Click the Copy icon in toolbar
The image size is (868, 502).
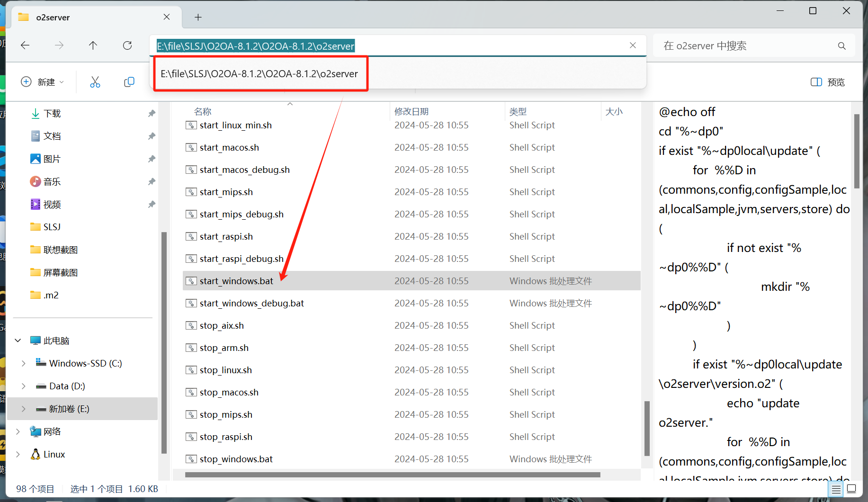pyautogui.click(x=129, y=82)
